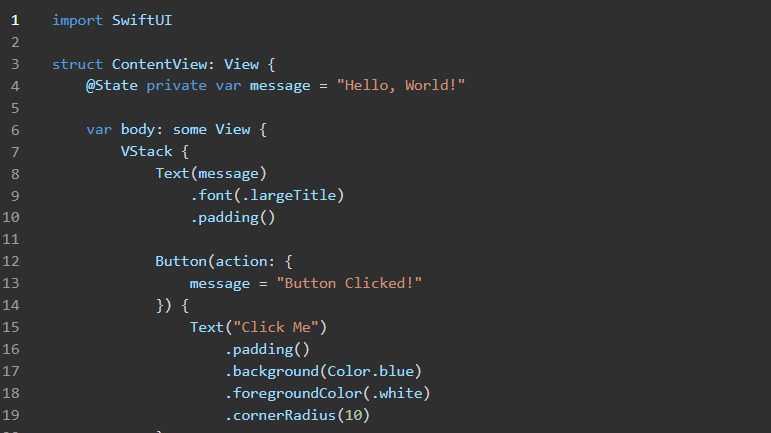Screen dimensions: 771x433
Task: Click line number 11 in the gutter
Action: [11, 239]
